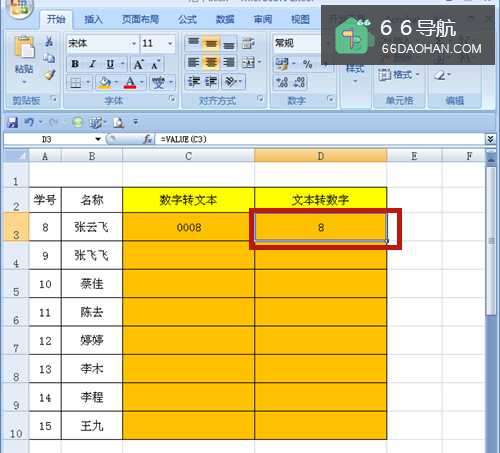Screen dimensions: 500x453
Task: Select cell C3 containing 0008
Action: click(189, 227)
